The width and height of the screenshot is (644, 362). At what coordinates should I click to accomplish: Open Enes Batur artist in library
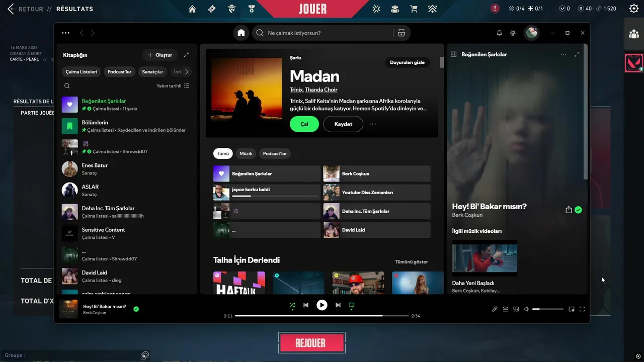pos(126,169)
